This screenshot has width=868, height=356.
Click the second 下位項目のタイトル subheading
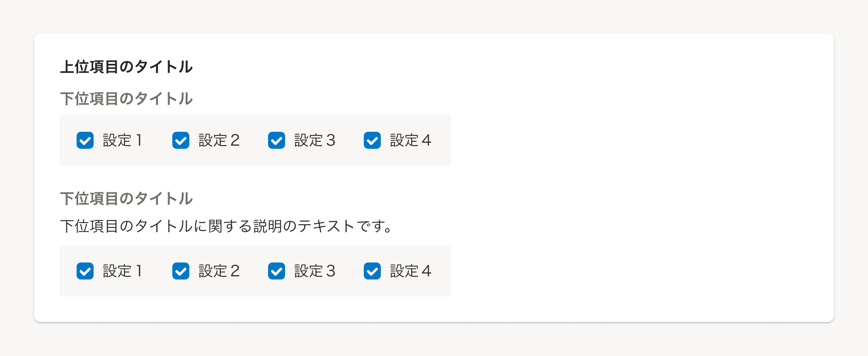127,198
